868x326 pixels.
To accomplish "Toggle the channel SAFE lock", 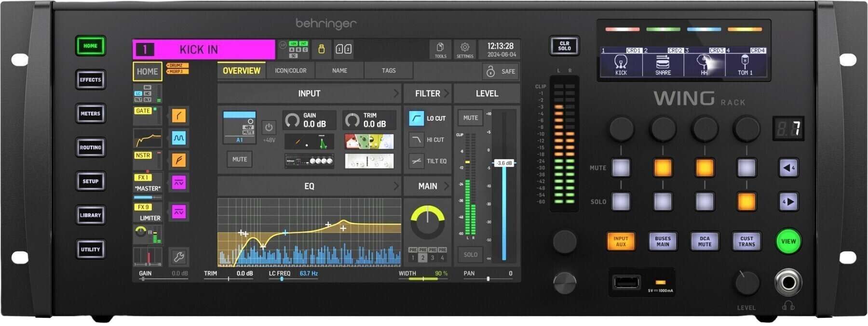I will tap(501, 71).
